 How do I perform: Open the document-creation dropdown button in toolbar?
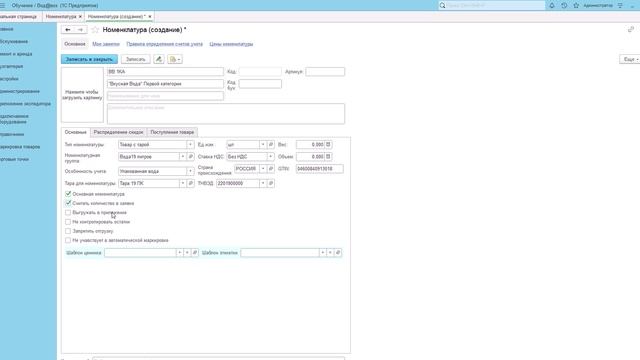(175, 59)
